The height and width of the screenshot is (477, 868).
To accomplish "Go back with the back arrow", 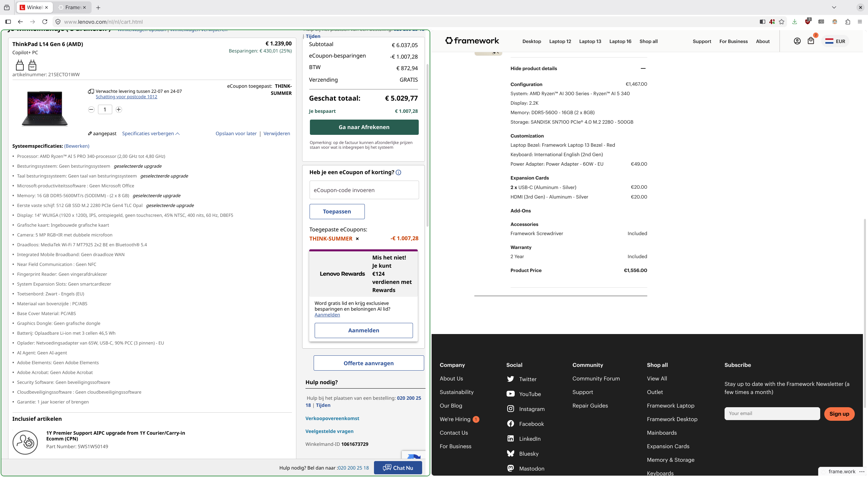I will coord(20,22).
